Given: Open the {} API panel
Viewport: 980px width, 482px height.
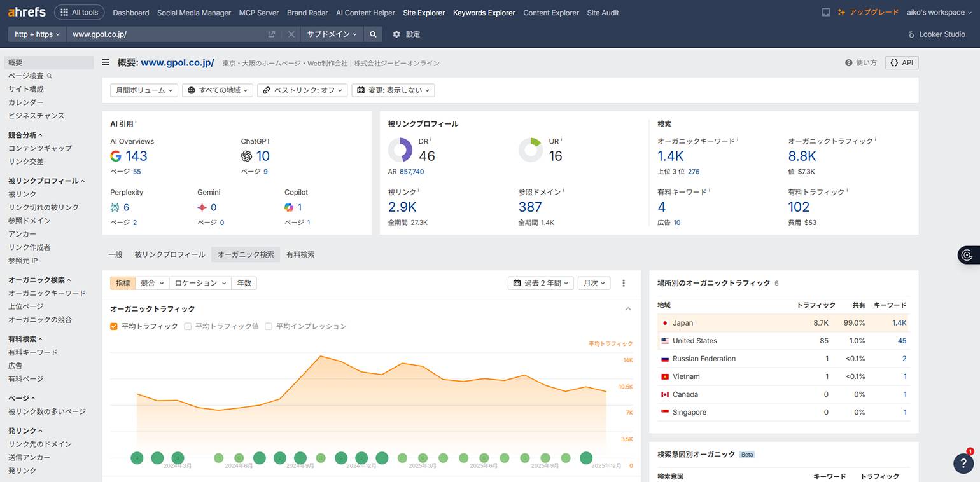Looking at the screenshot, I should coord(901,62).
